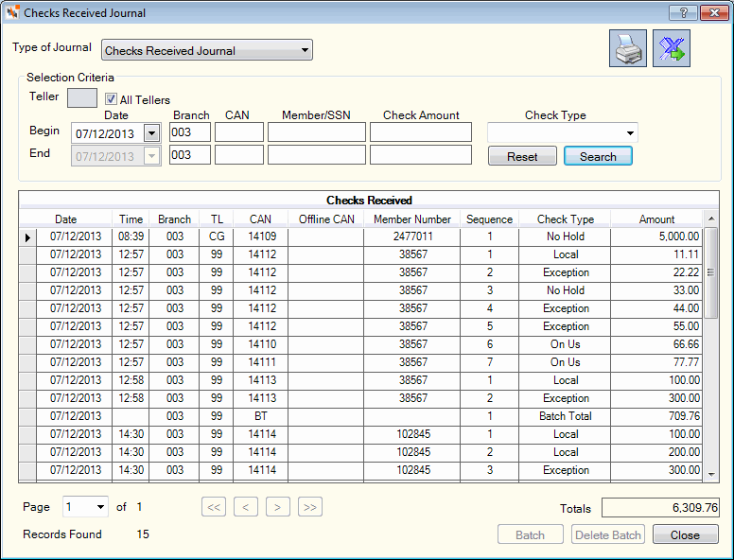
Task: Open the Page number dropdown
Action: (x=85, y=507)
